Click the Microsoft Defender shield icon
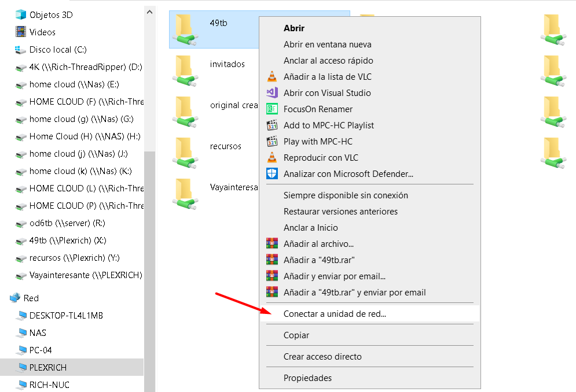 [x=272, y=173]
